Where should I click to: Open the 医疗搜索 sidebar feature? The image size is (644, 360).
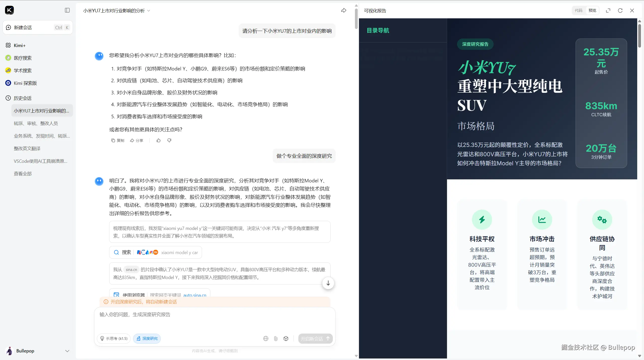click(23, 58)
